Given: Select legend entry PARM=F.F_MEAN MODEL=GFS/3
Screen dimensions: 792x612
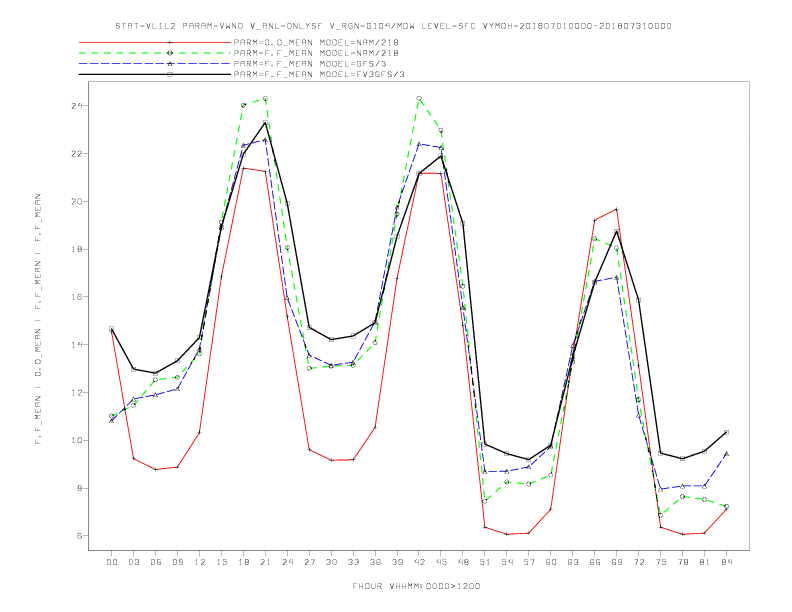Looking at the screenshot, I should point(310,64).
